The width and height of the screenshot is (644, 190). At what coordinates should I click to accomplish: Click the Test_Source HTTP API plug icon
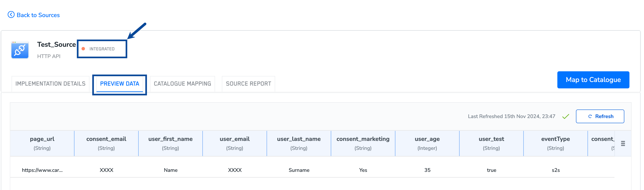20,50
